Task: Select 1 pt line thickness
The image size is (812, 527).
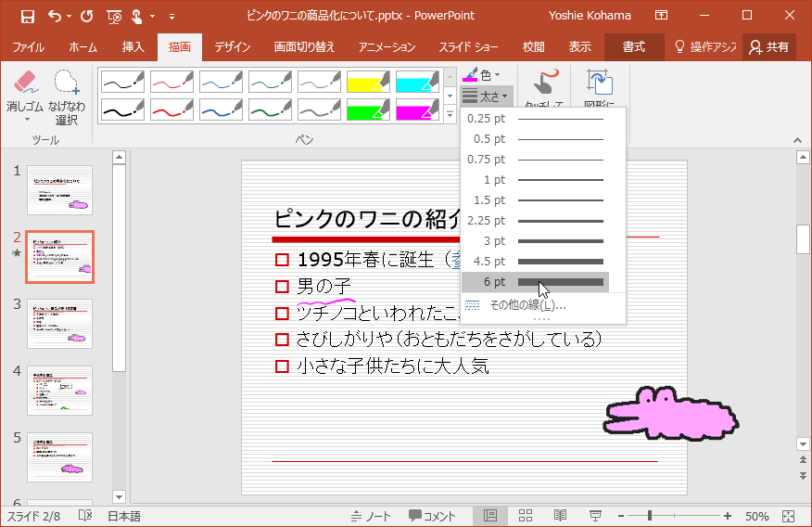Action: point(535,180)
